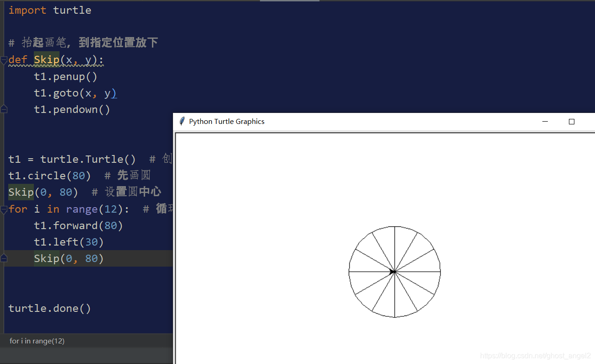Image resolution: width=595 pixels, height=364 pixels.
Task: Click the 'Python Turtle Graphics' window title
Action: (x=227, y=122)
